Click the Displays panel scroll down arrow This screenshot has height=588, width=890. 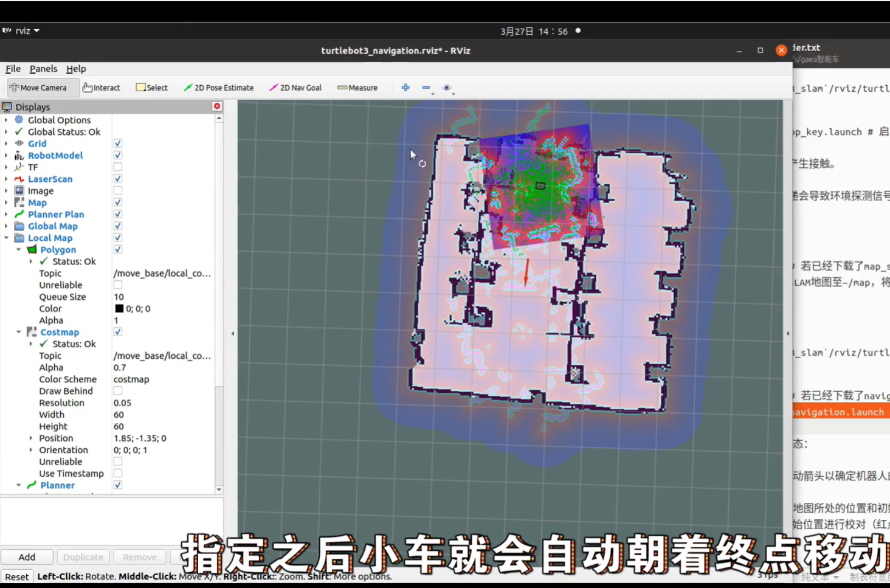pyautogui.click(x=219, y=489)
